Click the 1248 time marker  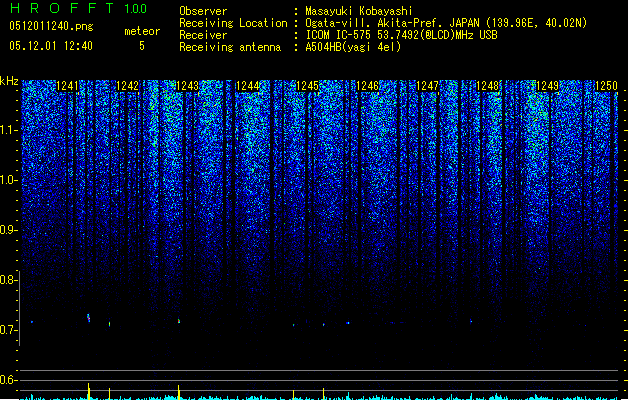(487, 86)
